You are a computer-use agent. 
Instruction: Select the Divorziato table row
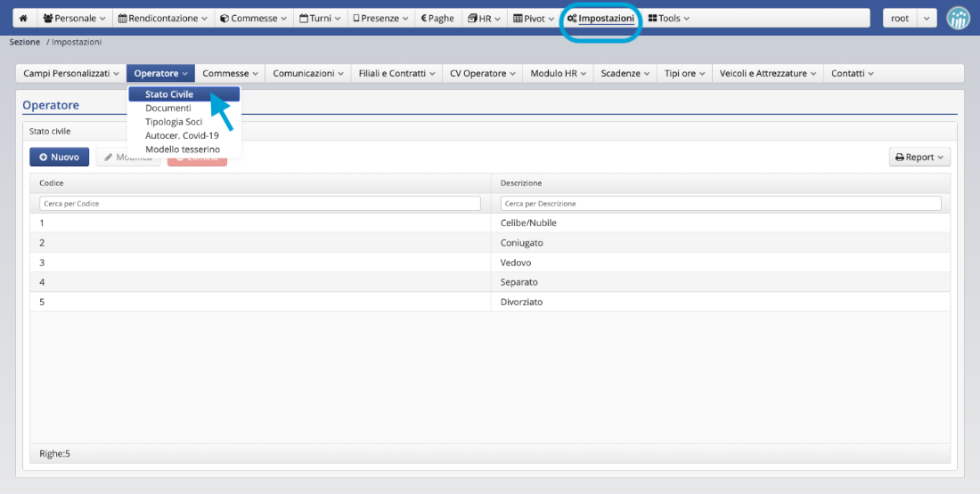click(490, 302)
